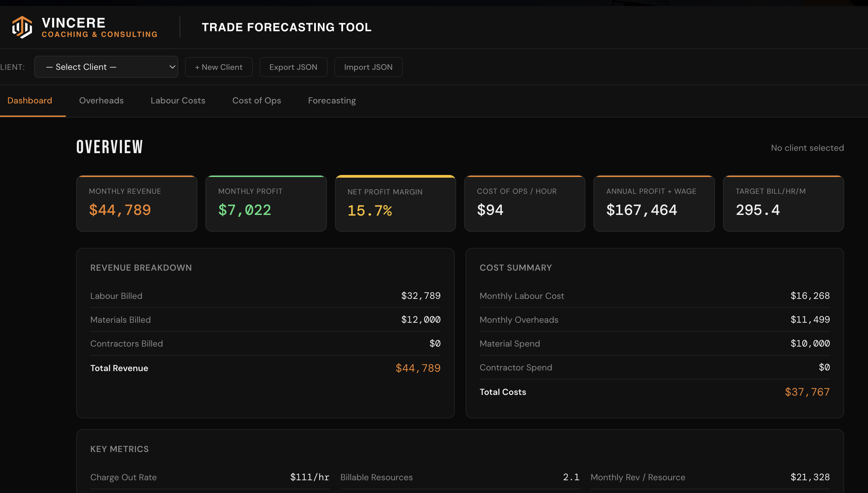Click the Annual Profit + Wage card
Image resolution: width=868 pixels, height=493 pixels.
pos(654,204)
